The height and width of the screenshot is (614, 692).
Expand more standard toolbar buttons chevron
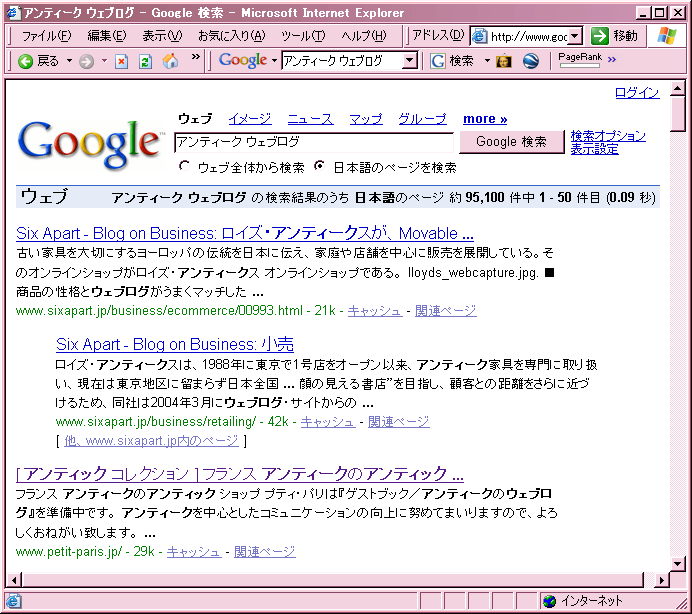[196, 57]
